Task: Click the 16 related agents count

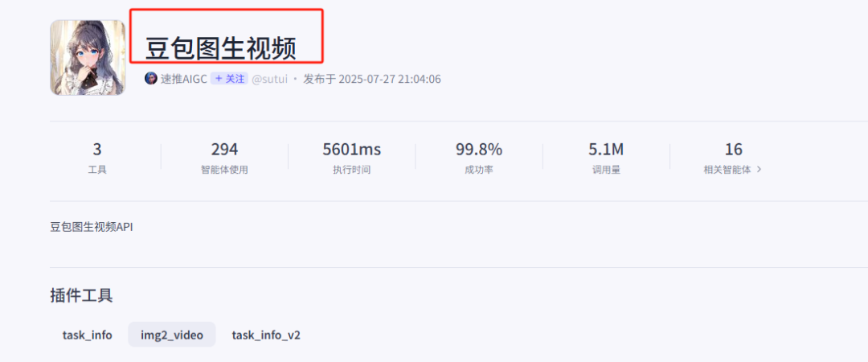Action: [x=734, y=149]
